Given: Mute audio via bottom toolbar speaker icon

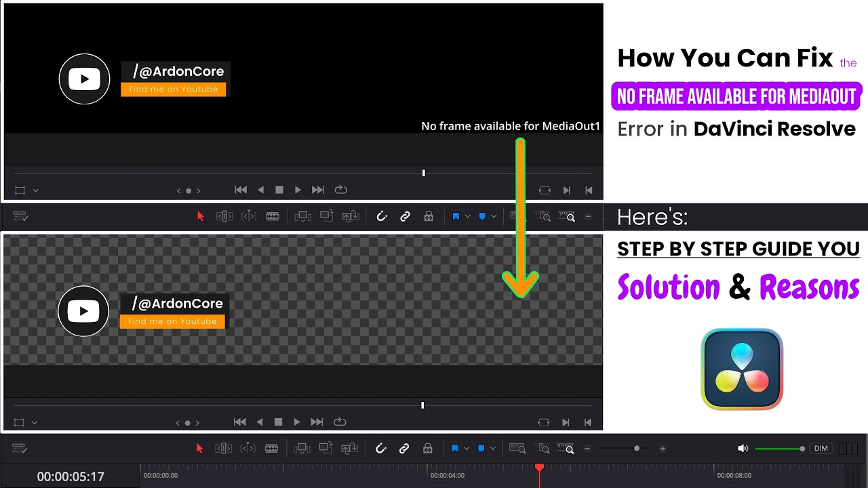Looking at the screenshot, I should (x=743, y=449).
